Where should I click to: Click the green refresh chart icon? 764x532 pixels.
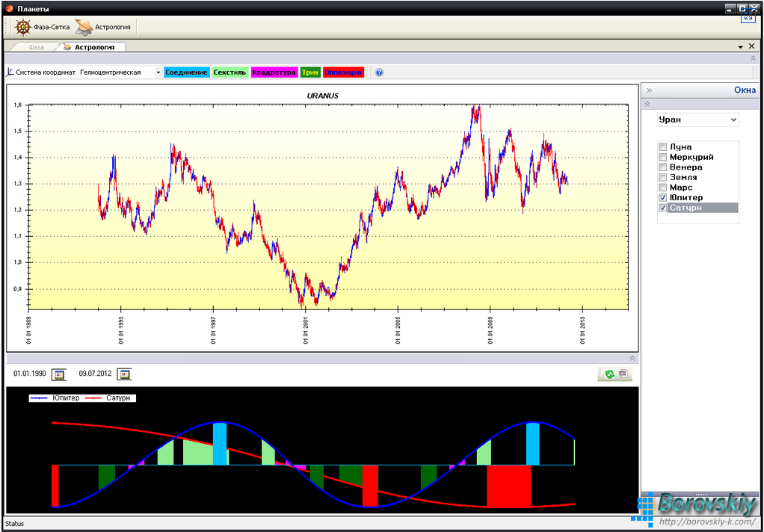[x=609, y=374]
